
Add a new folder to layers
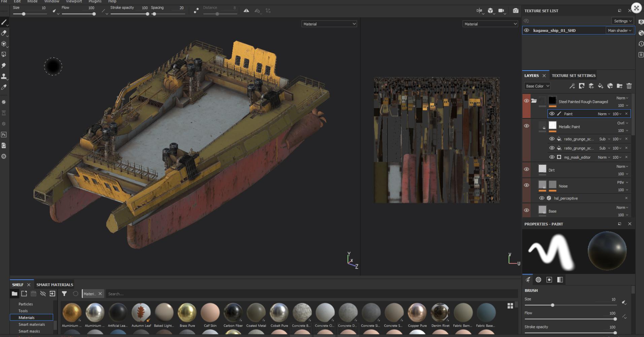(619, 86)
